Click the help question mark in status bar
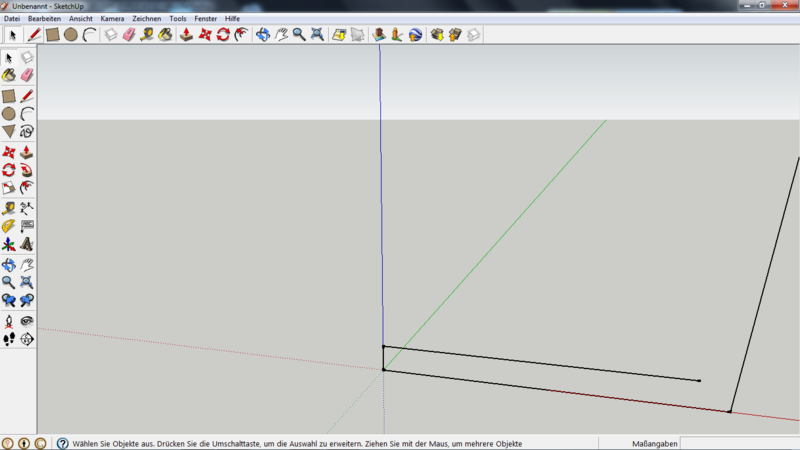This screenshot has width=800, height=450. [x=62, y=443]
